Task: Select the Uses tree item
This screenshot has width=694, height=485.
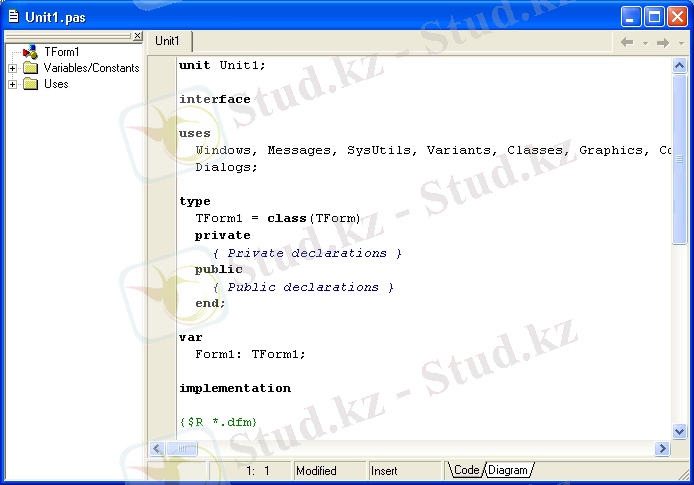Action: coord(56,84)
